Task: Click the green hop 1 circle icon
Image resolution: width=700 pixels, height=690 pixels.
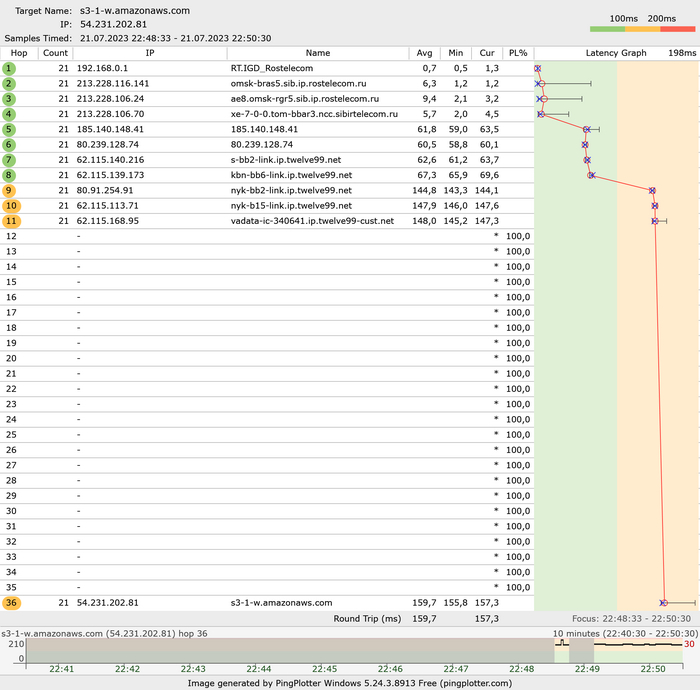Action: click(9, 68)
